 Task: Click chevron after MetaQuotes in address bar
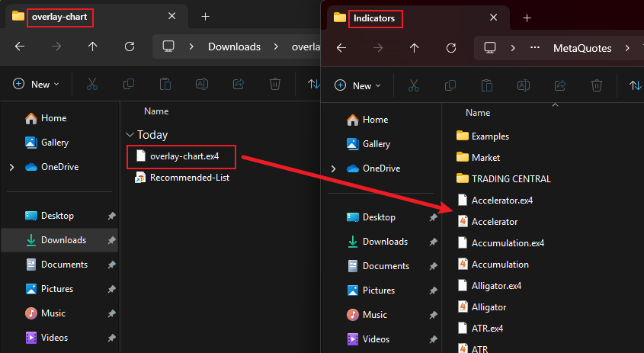pos(627,48)
